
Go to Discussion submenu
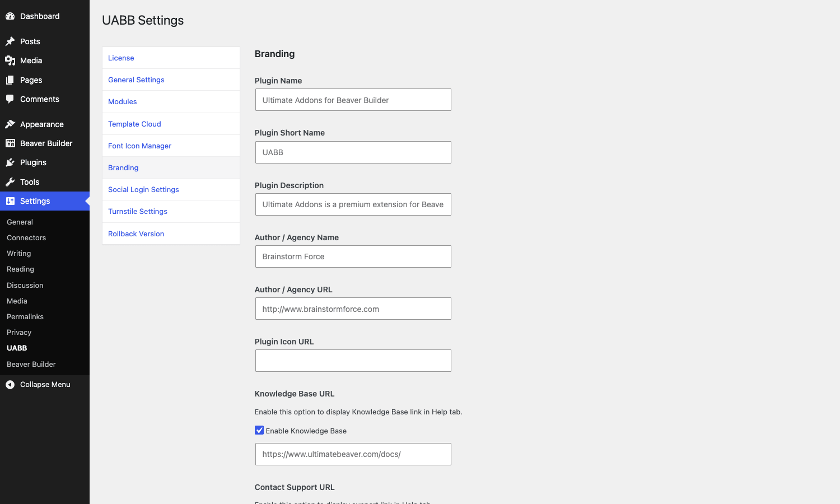(25, 285)
